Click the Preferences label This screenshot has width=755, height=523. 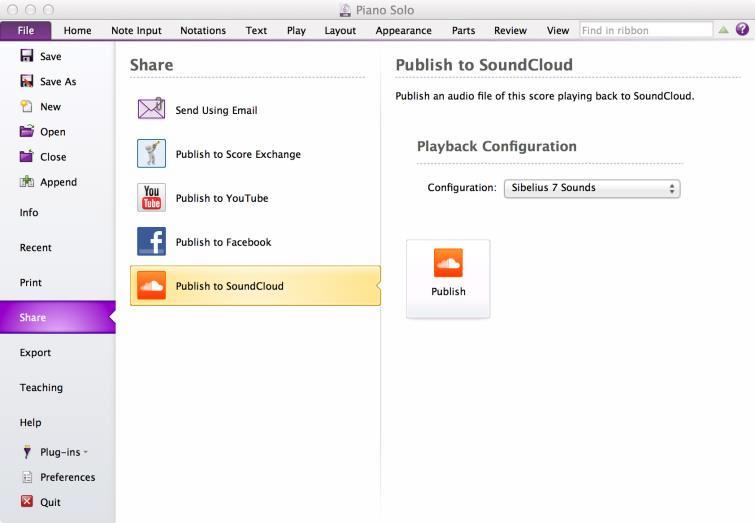click(67, 477)
